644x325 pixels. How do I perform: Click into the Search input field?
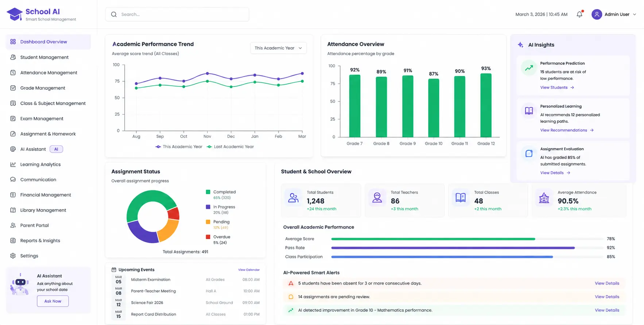point(177,14)
